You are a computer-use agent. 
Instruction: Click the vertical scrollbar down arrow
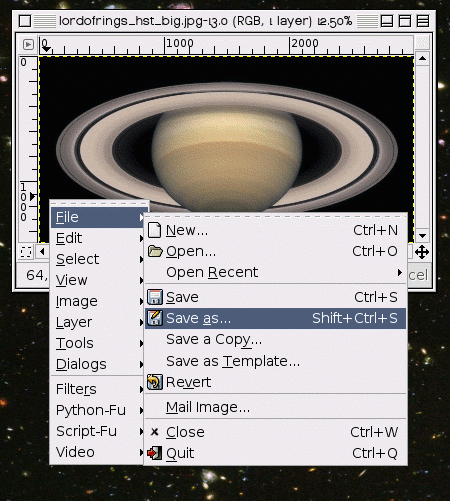[422, 236]
